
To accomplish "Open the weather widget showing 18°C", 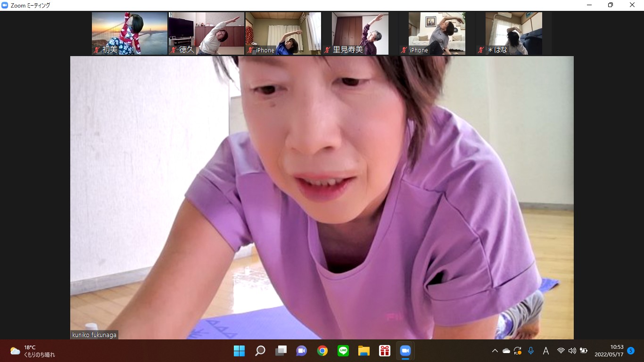I will tap(33, 351).
